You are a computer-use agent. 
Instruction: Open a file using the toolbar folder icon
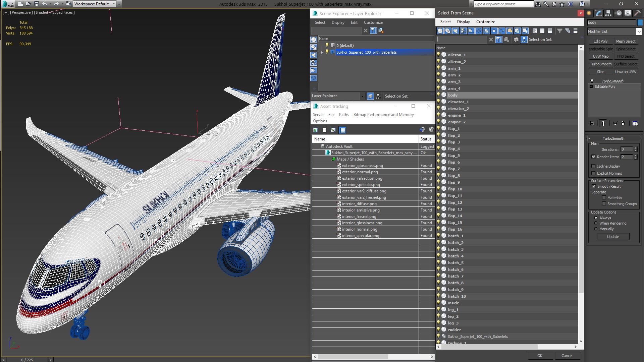coord(29,4)
